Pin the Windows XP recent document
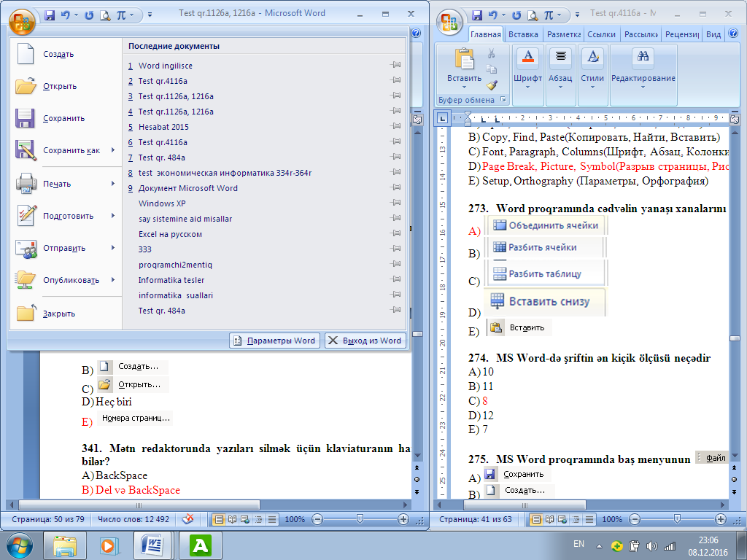This screenshot has height=560, width=747. coord(395,203)
